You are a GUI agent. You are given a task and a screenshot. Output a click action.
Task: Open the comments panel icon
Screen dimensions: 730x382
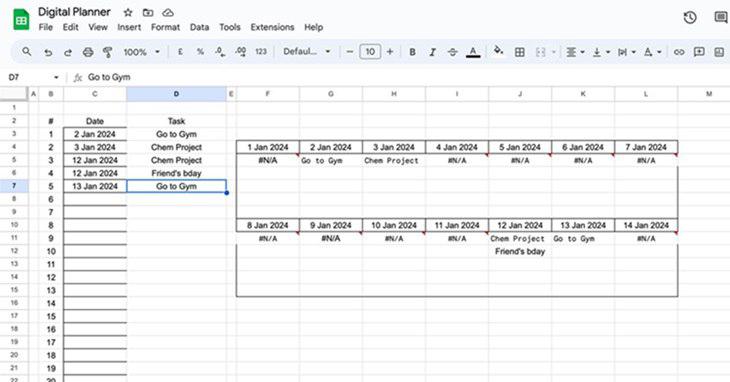[721, 18]
